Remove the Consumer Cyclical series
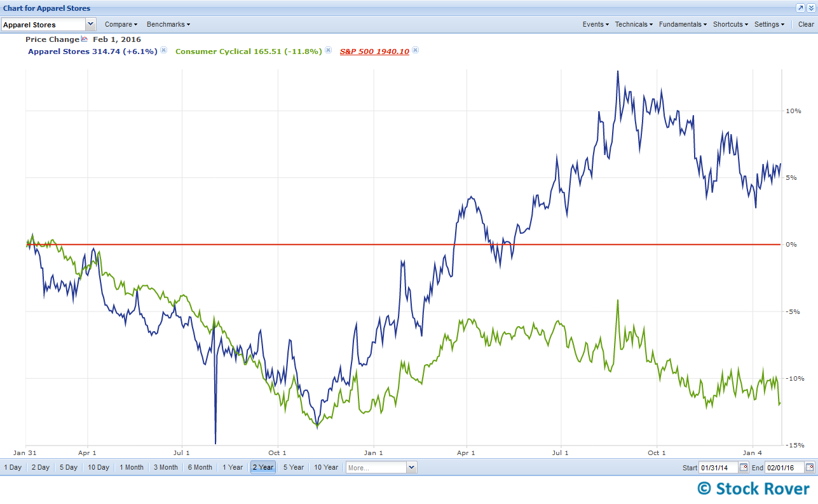The width and height of the screenshot is (818, 504). pos(328,50)
